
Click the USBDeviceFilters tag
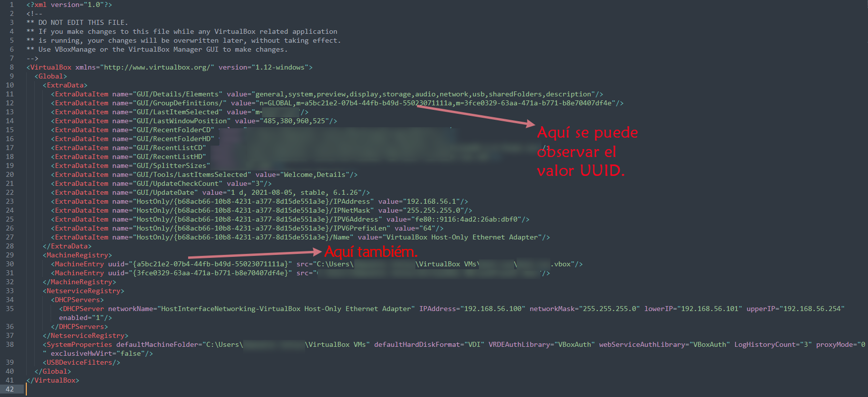pos(81,362)
